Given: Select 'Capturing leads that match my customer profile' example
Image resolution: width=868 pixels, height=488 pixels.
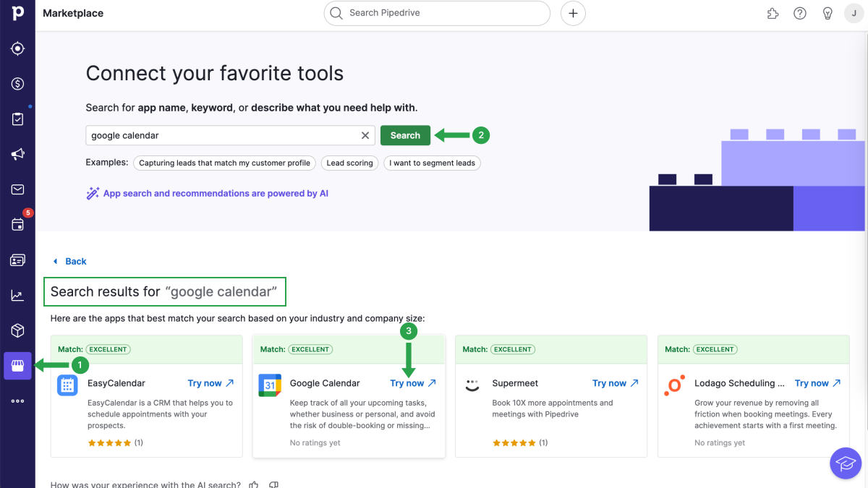Looking at the screenshot, I should [224, 163].
